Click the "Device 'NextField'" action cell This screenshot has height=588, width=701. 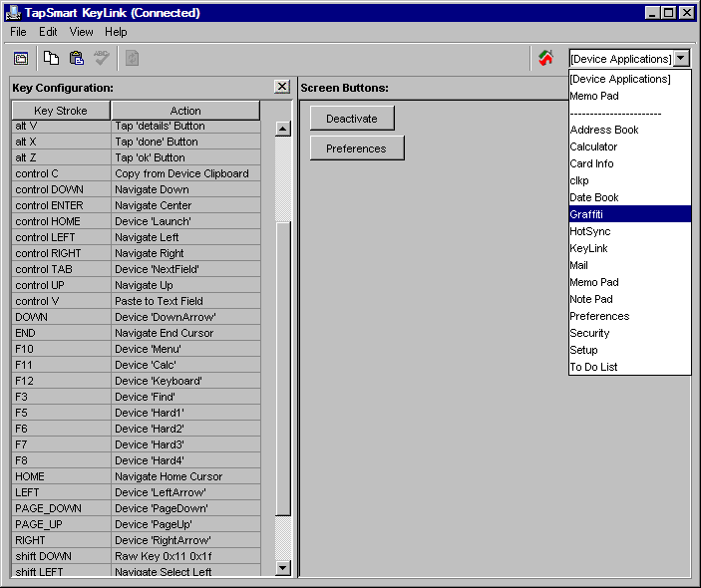(x=185, y=269)
